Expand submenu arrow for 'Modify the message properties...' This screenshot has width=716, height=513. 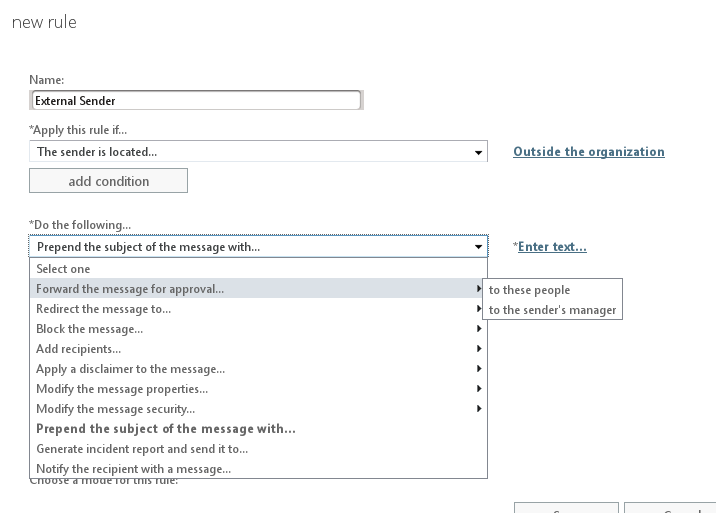(479, 389)
